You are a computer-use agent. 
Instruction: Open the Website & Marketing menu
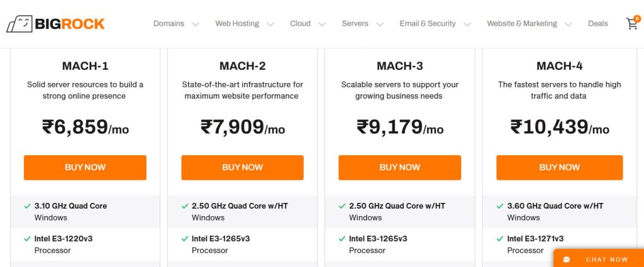pos(522,24)
